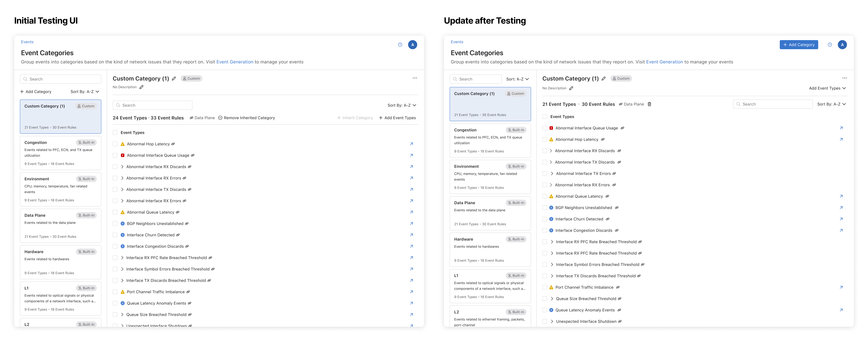Select Congestion category card, Update after Testing
The height and width of the screenshot is (341, 868).
(x=490, y=140)
